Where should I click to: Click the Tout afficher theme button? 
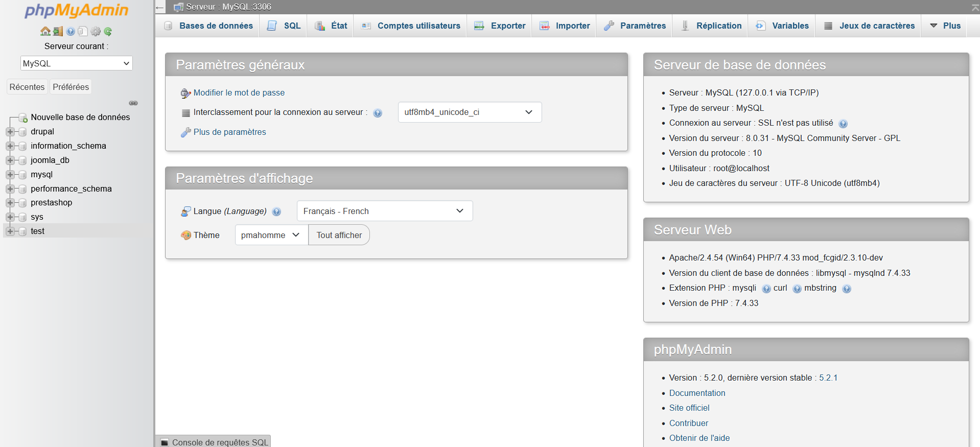(339, 235)
